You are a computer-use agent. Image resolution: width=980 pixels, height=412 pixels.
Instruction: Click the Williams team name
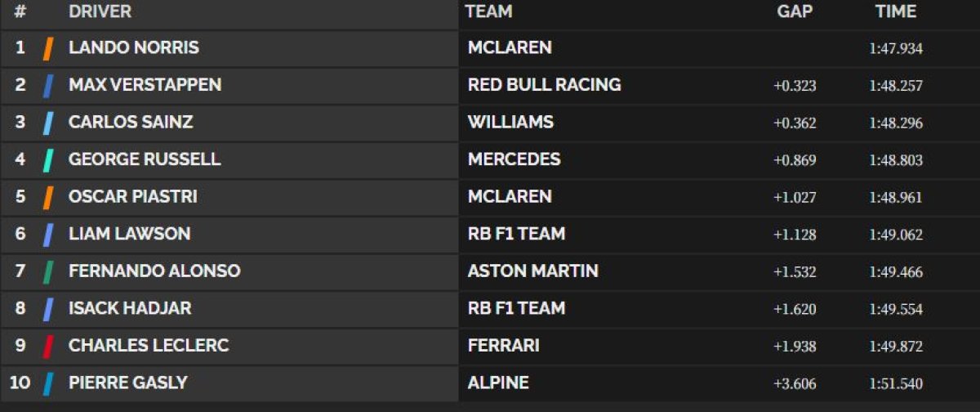[x=510, y=123]
